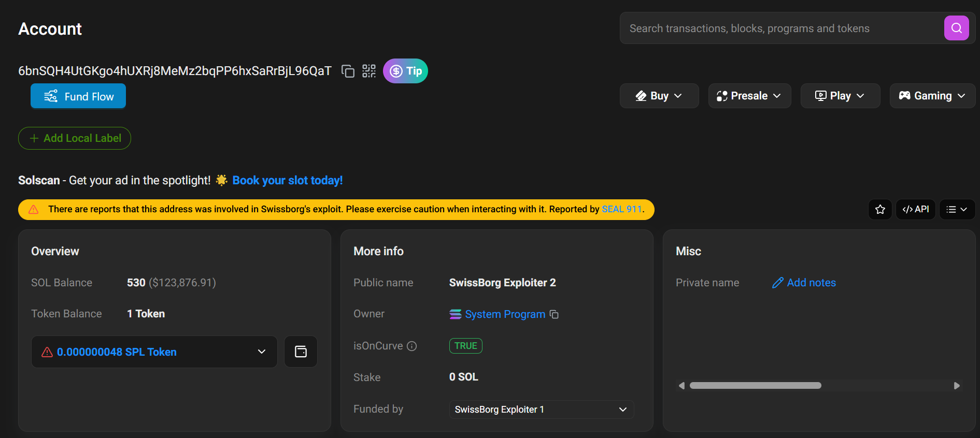The image size is (980, 438).
Task: Click the Solscan ad brand text
Action: pyautogui.click(x=39, y=180)
